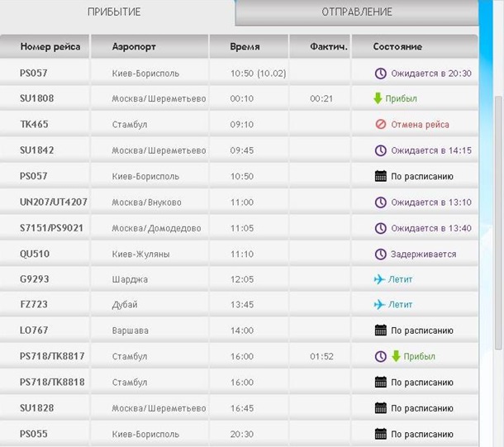Click the red cancellation icon for TK465
Screen dimensions: 504x447
point(380,125)
